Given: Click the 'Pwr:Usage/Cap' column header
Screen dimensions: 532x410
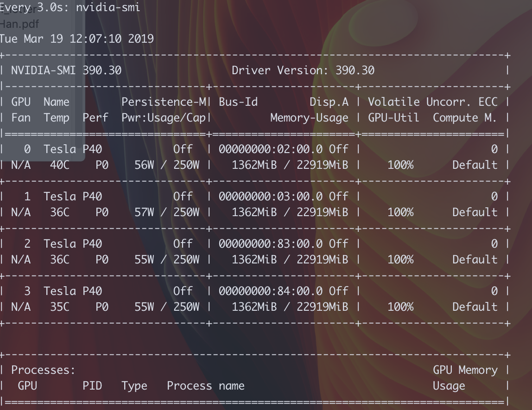Looking at the screenshot, I should click(164, 118).
